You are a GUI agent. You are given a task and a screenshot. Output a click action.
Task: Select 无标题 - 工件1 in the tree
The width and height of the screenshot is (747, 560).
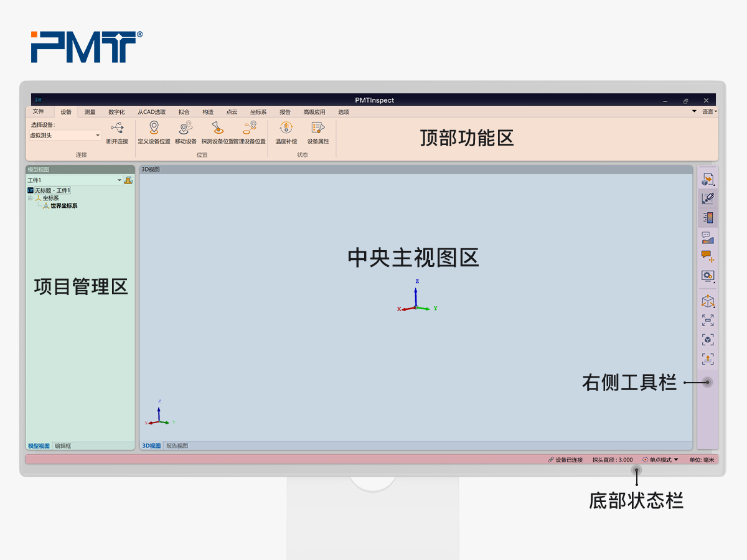[x=52, y=190]
